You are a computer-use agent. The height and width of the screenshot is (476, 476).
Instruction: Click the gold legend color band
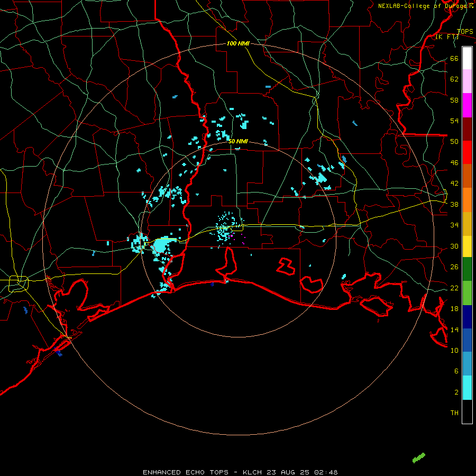tap(467, 224)
